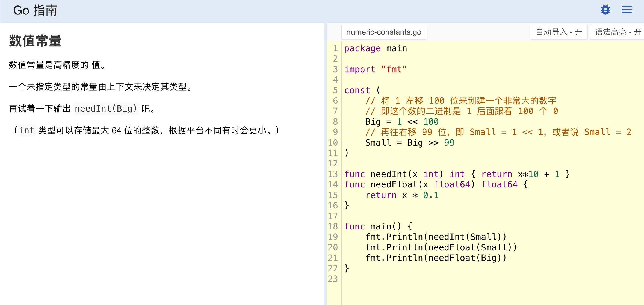The width and height of the screenshot is (644, 305).
Task: Click line number 13 in gutter
Action: tap(333, 174)
